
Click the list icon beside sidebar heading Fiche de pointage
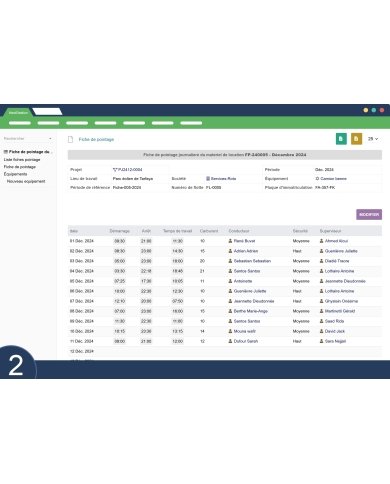[x=6, y=152]
